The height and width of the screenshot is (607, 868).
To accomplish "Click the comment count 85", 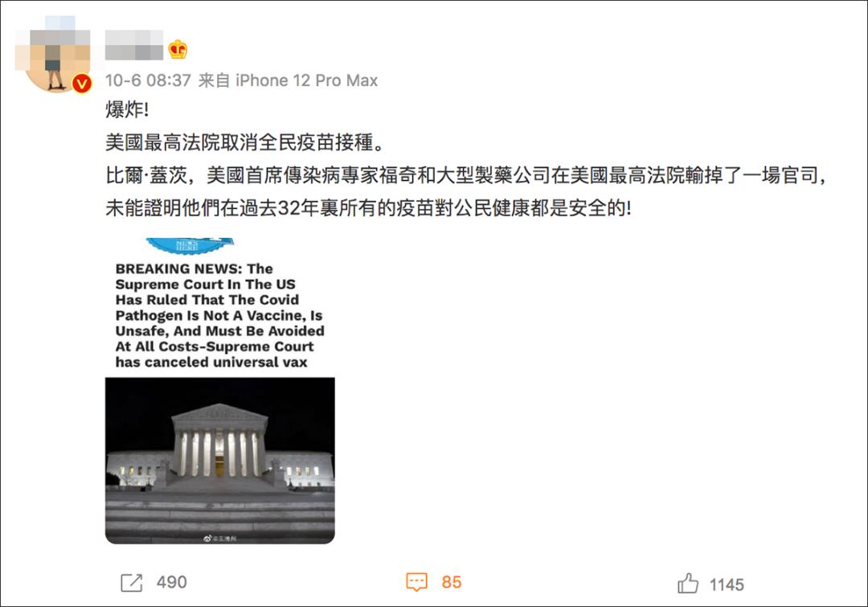I will coord(452,583).
